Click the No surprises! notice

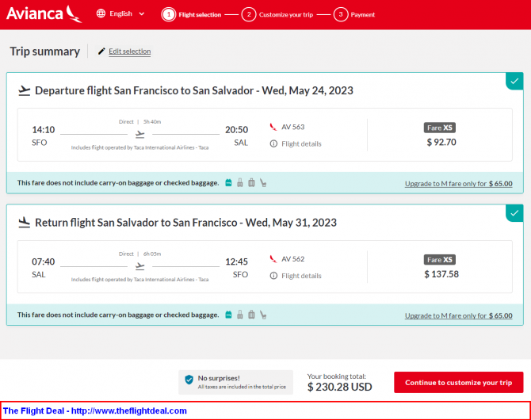pyautogui.click(x=235, y=383)
